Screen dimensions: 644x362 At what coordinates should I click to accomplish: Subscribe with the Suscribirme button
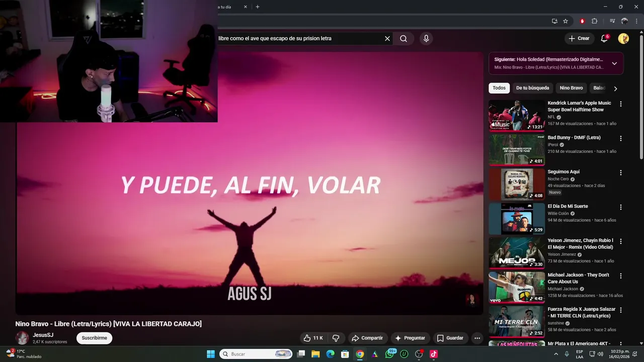[95, 338]
